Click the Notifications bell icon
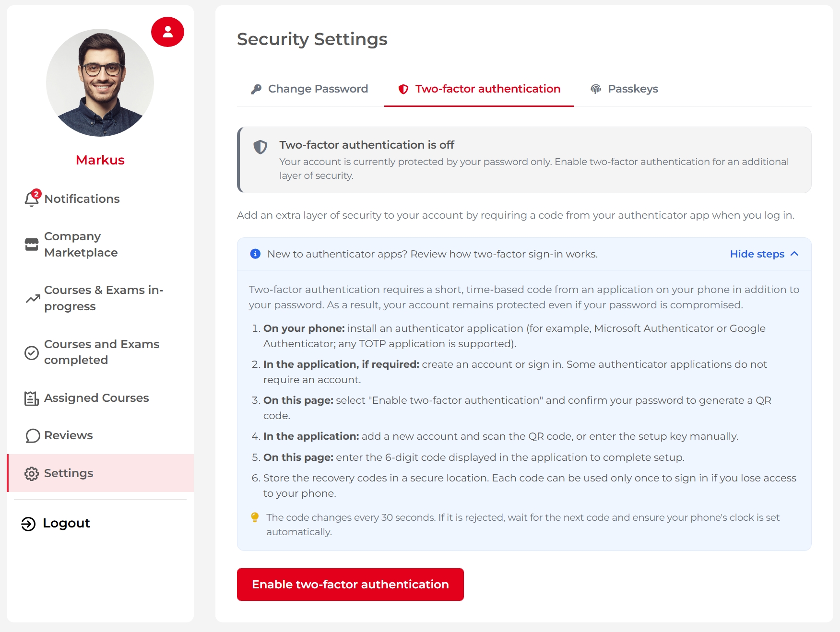 (32, 199)
